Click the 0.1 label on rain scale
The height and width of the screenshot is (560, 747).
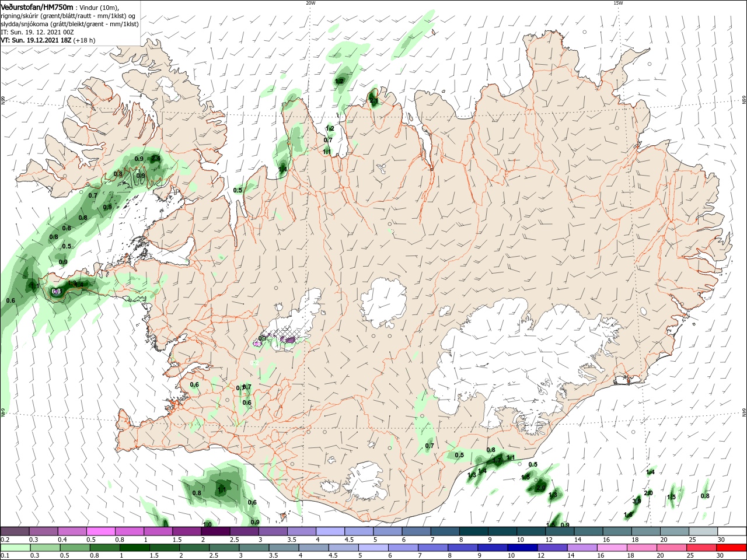pos(5,556)
